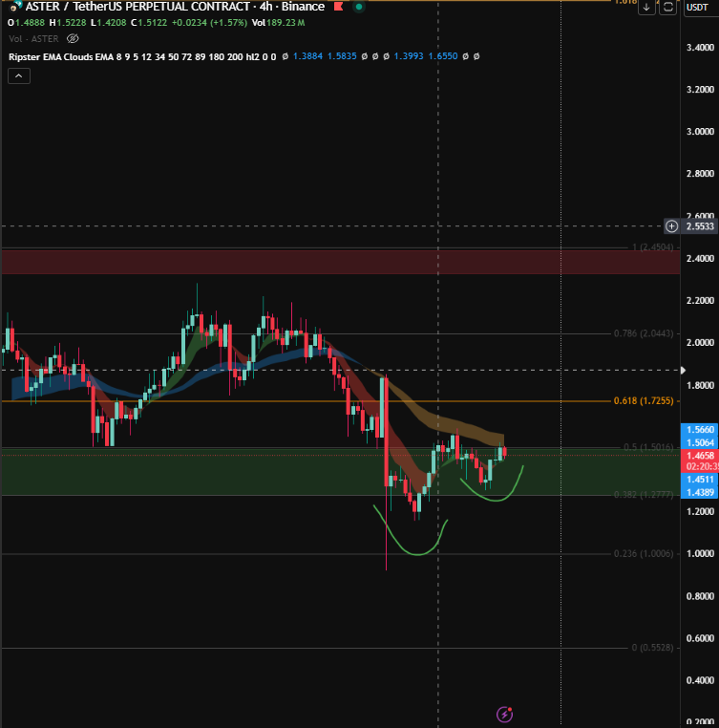719x728 pixels.
Task: Click the red 1.4658 current price label
Action: [700, 456]
